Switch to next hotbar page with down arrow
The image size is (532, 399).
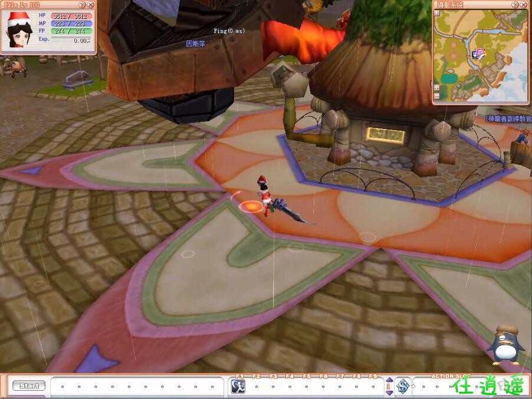click(389, 393)
